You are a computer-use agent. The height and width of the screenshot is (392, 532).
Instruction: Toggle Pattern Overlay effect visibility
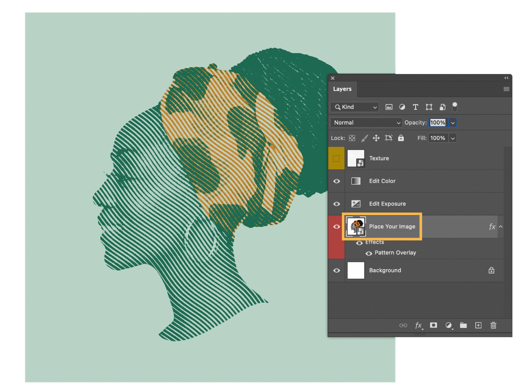(368, 253)
